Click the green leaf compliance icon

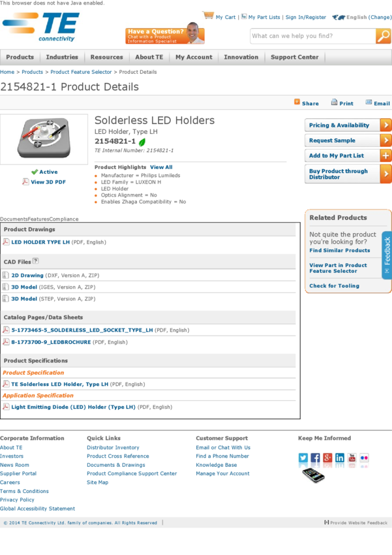click(x=142, y=142)
